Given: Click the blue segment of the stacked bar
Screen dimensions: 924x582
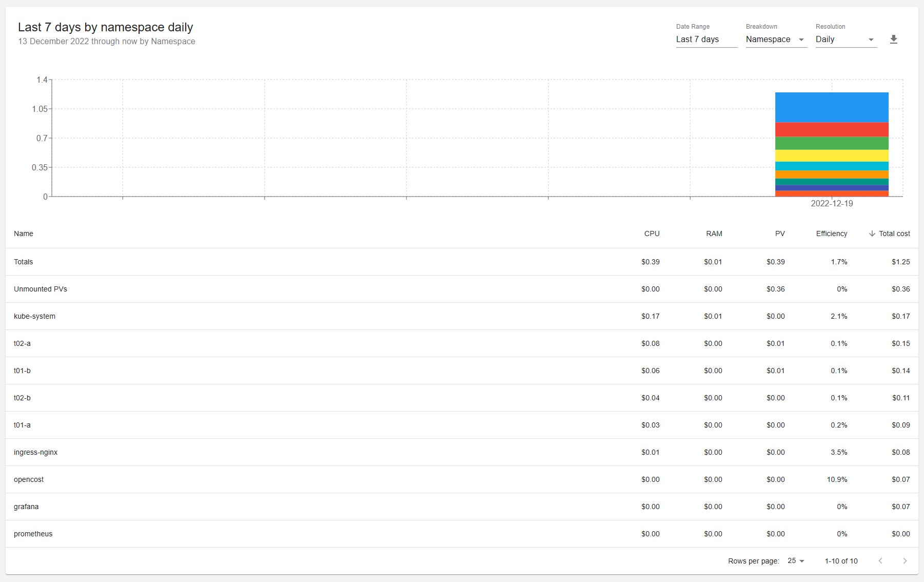Looking at the screenshot, I should tap(831, 107).
